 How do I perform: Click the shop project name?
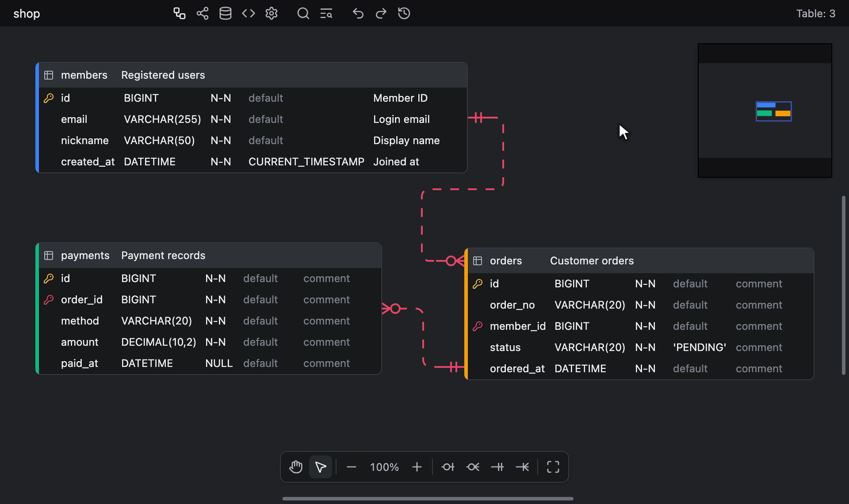[27, 14]
